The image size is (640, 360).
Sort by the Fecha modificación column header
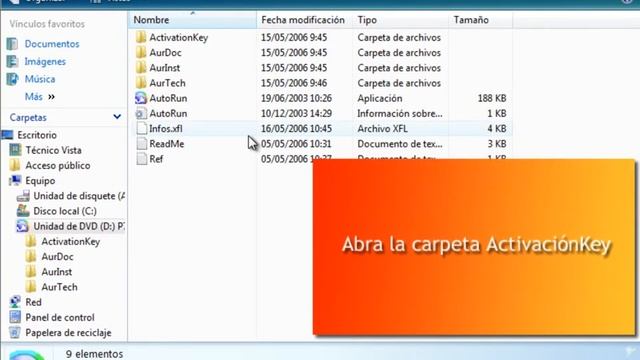tap(304, 20)
